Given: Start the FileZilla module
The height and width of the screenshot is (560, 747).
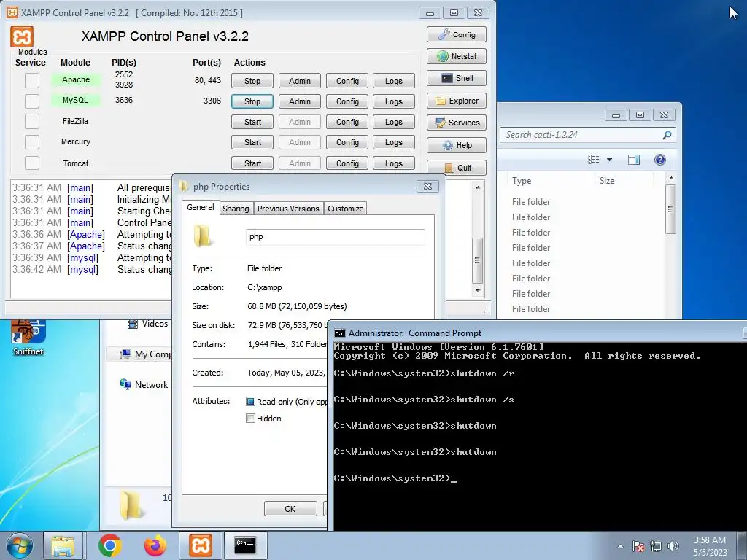Looking at the screenshot, I should coord(252,122).
